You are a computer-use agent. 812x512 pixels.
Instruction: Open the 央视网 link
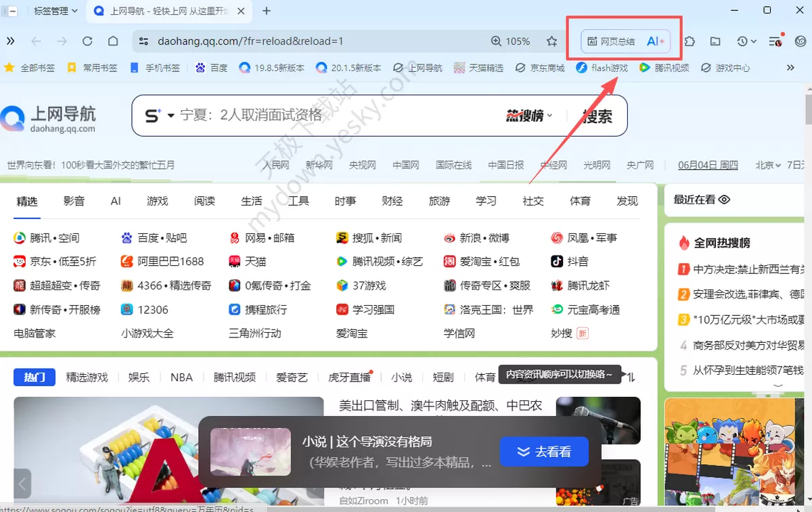click(362, 165)
